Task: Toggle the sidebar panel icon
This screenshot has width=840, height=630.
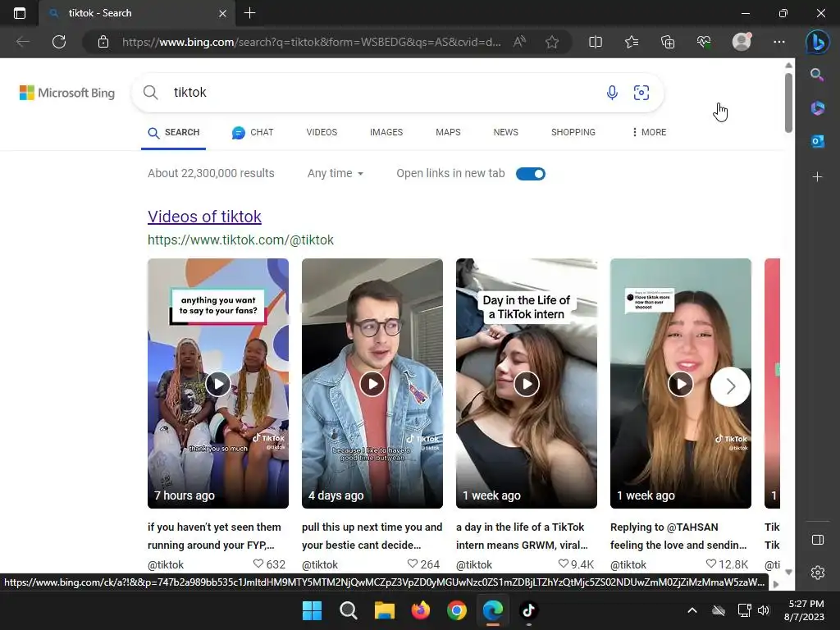Action: point(818,540)
